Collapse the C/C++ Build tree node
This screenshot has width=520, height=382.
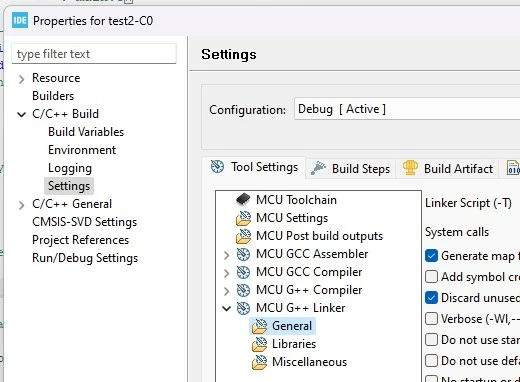[x=22, y=114]
